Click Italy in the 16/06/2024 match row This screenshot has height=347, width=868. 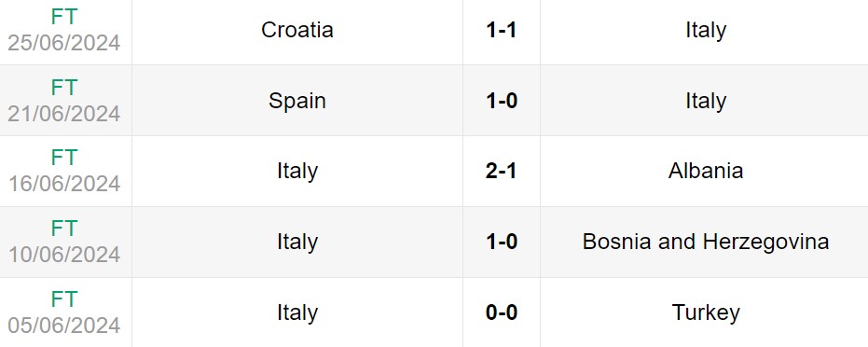(x=297, y=172)
